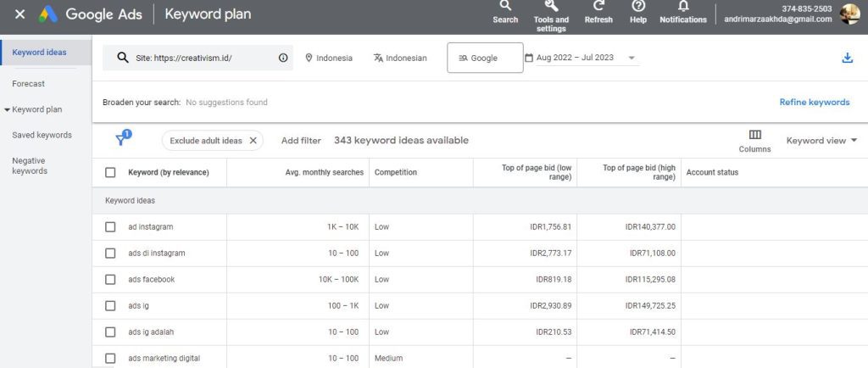
Task: Click the 'IDR819.18' bid value
Action: tap(554, 280)
